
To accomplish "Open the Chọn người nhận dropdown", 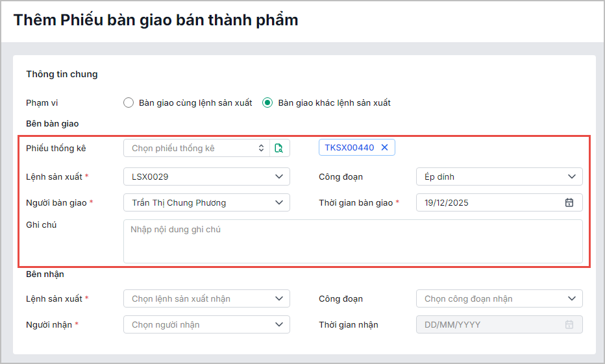I will [x=279, y=324].
